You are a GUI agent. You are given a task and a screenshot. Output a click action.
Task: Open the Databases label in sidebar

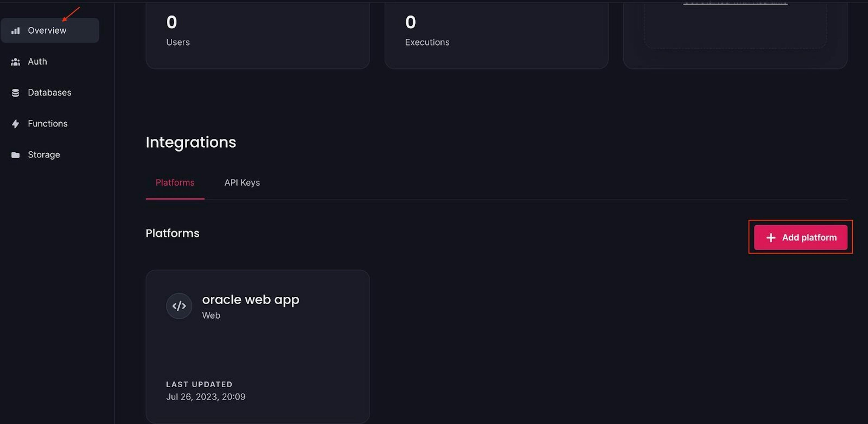tap(50, 92)
